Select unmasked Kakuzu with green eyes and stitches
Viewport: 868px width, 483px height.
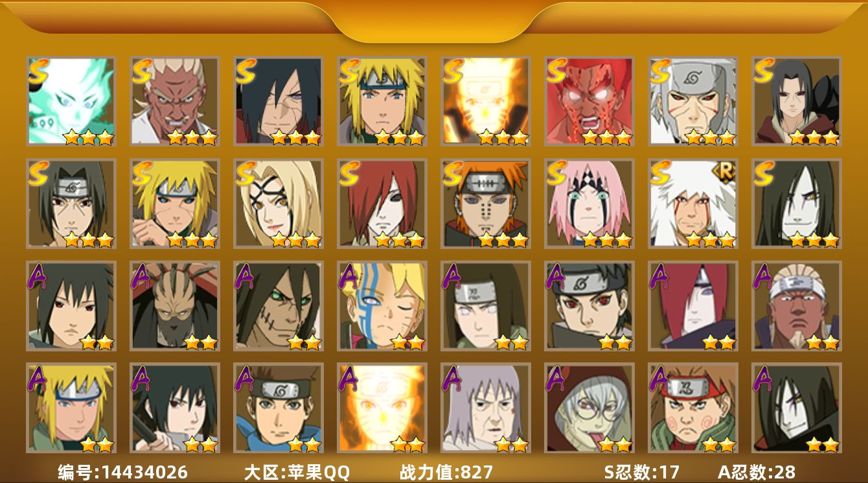point(278,306)
